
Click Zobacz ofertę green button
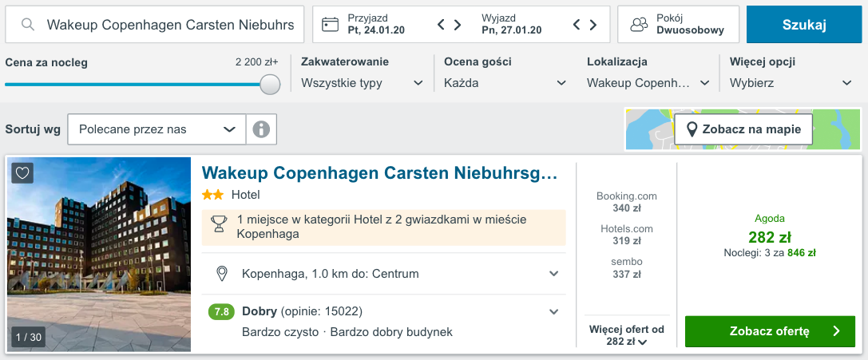(x=770, y=331)
